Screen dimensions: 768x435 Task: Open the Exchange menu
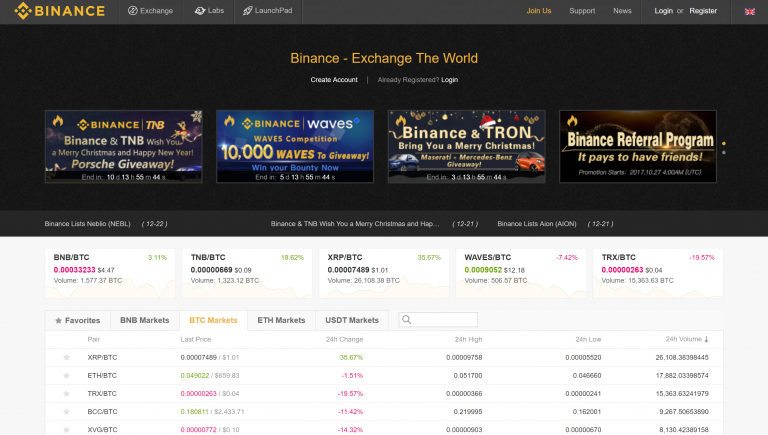[150, 11]
